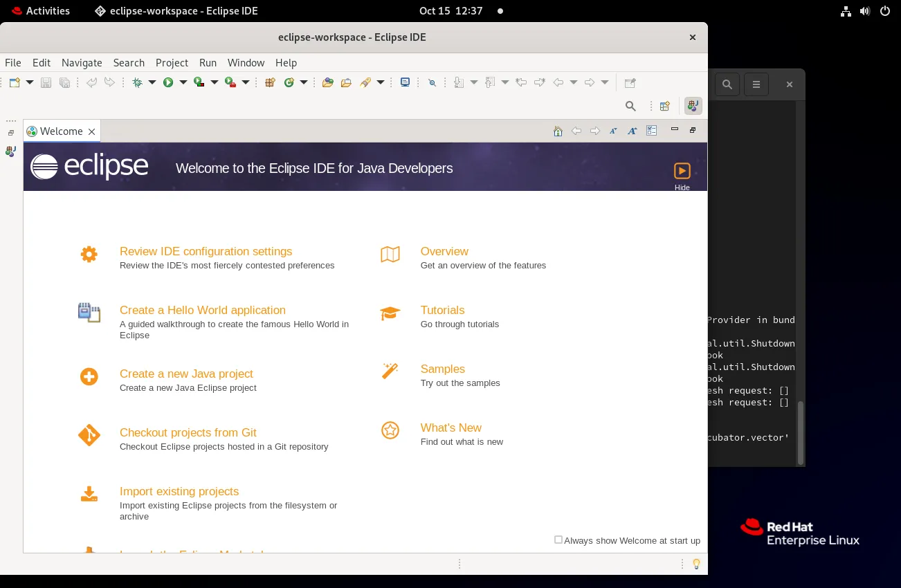The image size is (901, 588).
Task: Expand the Debug configurations dropdown arrow
Action: coord(152,82)
